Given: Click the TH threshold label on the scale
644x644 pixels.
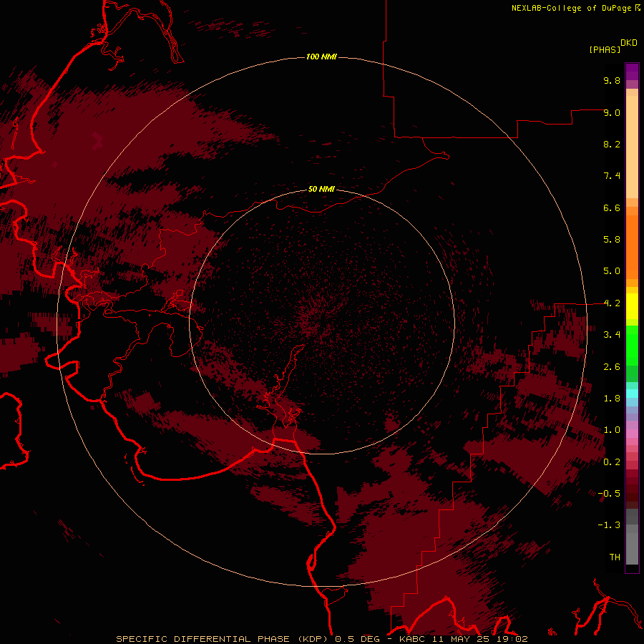Looking at the screenshot, I should pos(615,557).
